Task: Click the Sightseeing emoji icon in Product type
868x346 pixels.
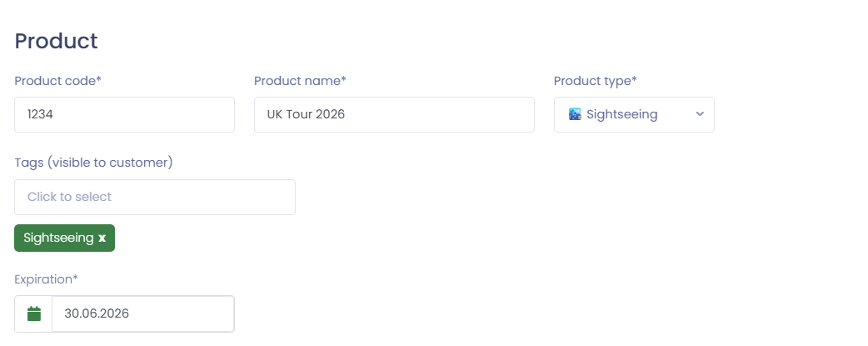Action: [x=575, y=114]
